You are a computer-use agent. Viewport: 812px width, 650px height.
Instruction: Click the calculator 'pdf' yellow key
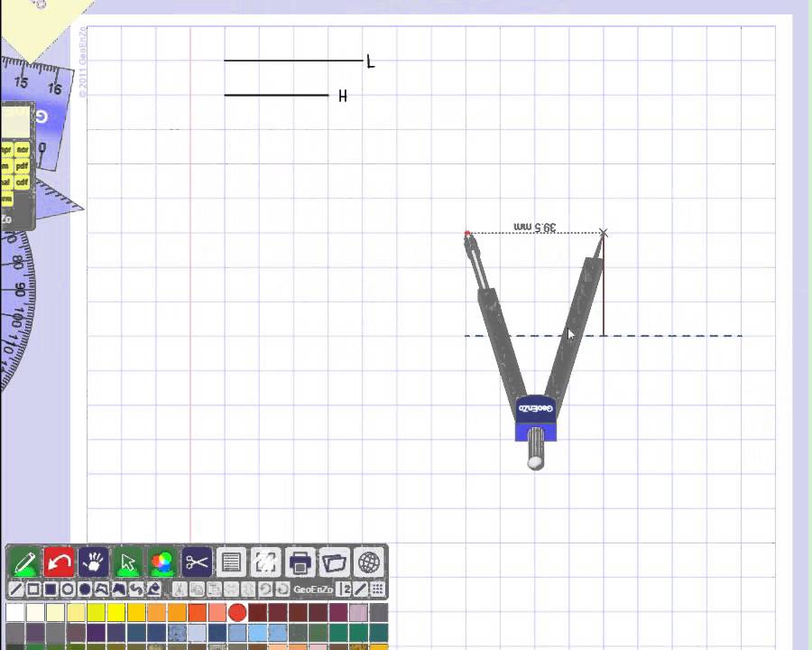coord(23,166)
